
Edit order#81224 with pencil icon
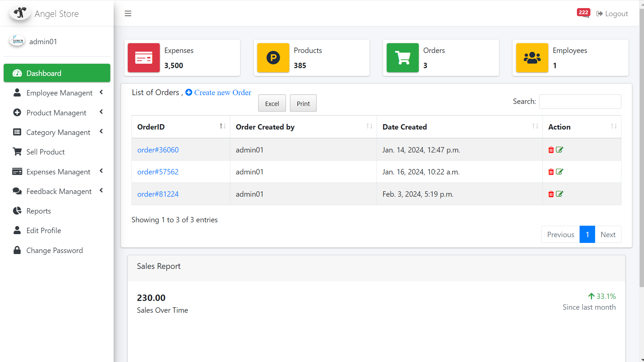click(x=559, y=194)
